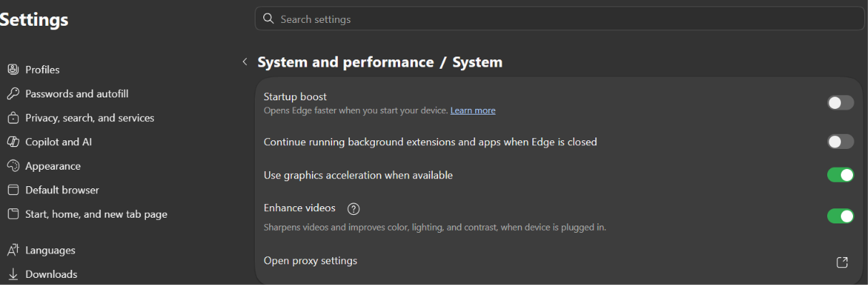Click the magnifier icon in Search settings
The height and width of the screenshot is (285, 868).
[268, 19]
